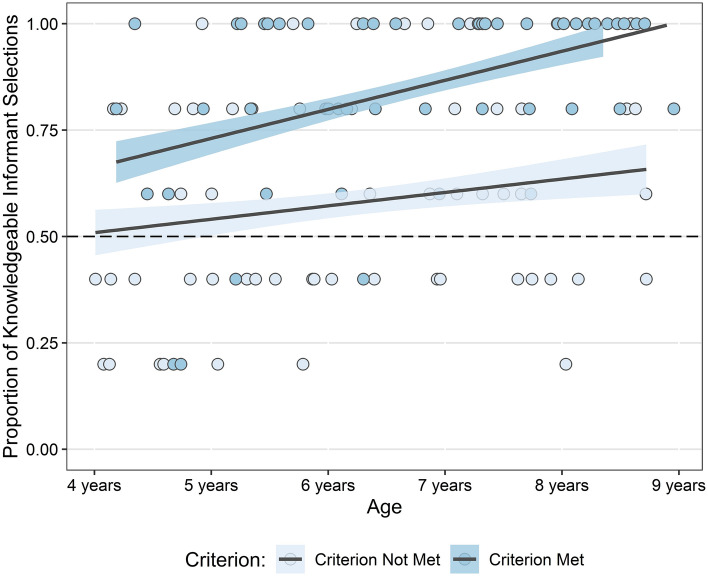Click the 'Criterion Met' legend swatch

(465, 559)
